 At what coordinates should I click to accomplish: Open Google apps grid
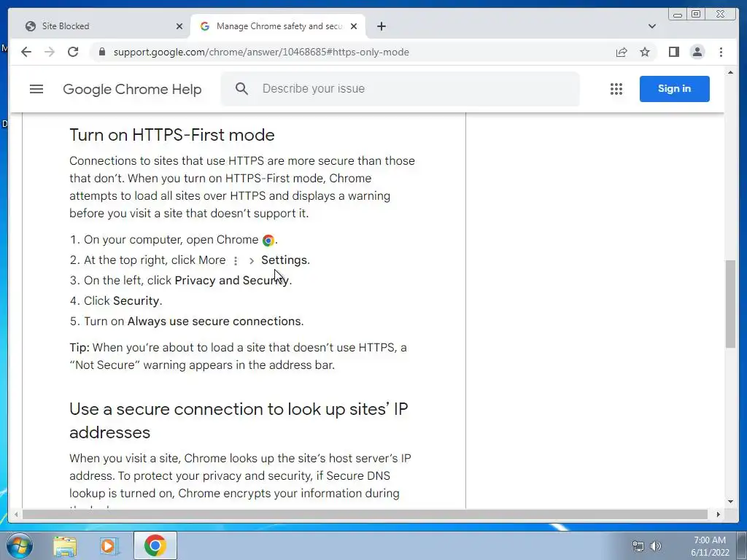click(x=616, y=88)
